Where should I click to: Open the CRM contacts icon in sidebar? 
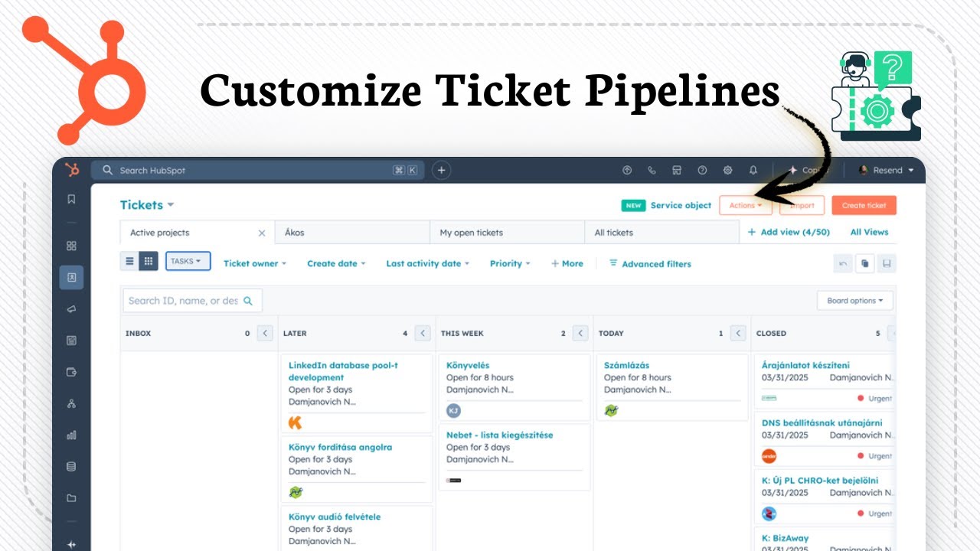coord(71,277)
